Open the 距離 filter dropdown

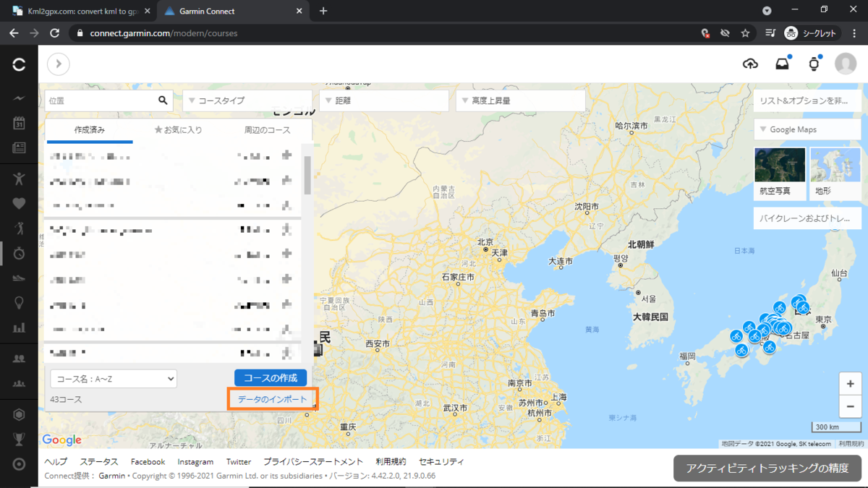pyautogui.click(x=383, y=100)
